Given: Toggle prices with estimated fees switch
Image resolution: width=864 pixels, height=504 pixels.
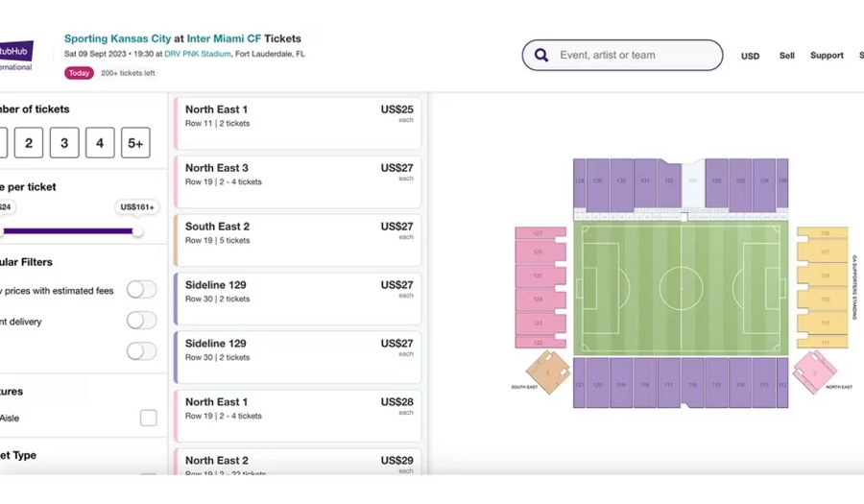Looking at the screenshot, I should (x=142, y=290).
